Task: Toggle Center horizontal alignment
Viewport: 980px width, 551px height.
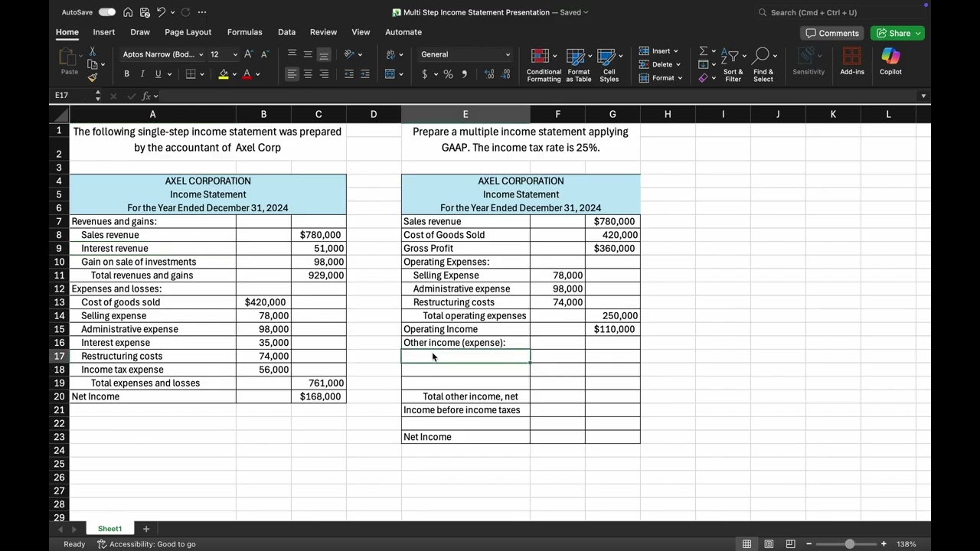Action: 308,74
